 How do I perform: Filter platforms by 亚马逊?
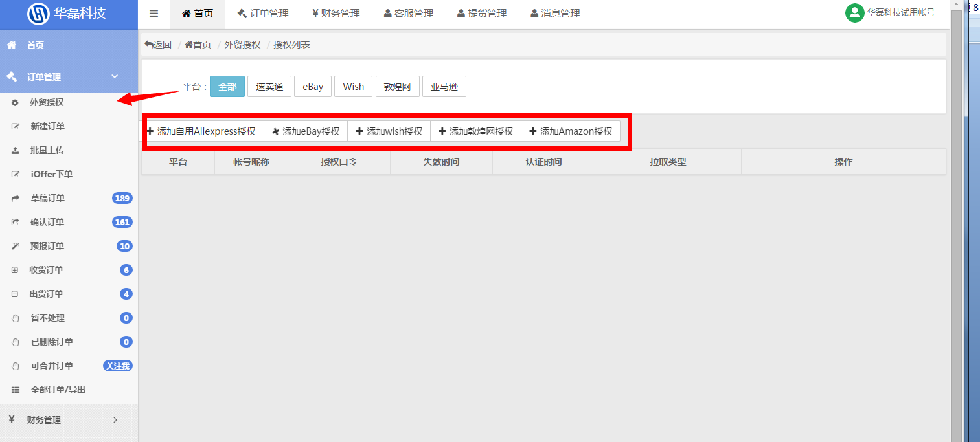click(444, 87)
